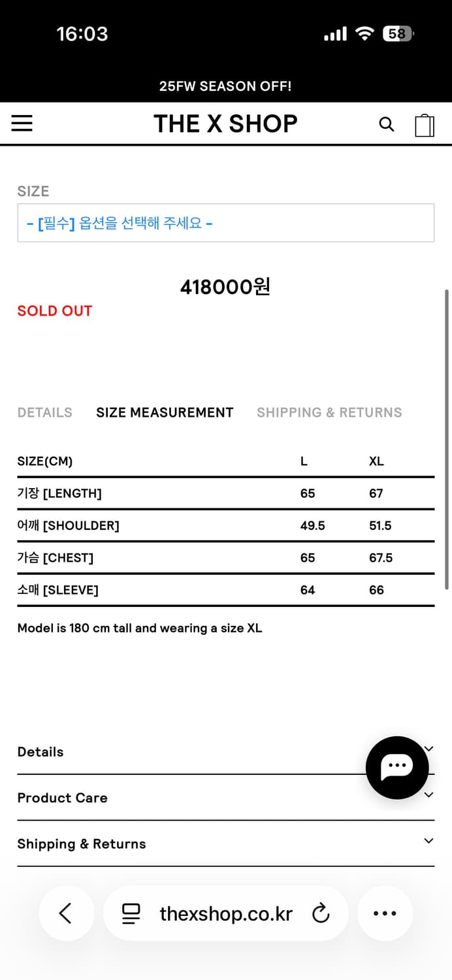This screenshot has width=452, height=980.
Task: Open the SIZE option selector
Action: (226, 222)
